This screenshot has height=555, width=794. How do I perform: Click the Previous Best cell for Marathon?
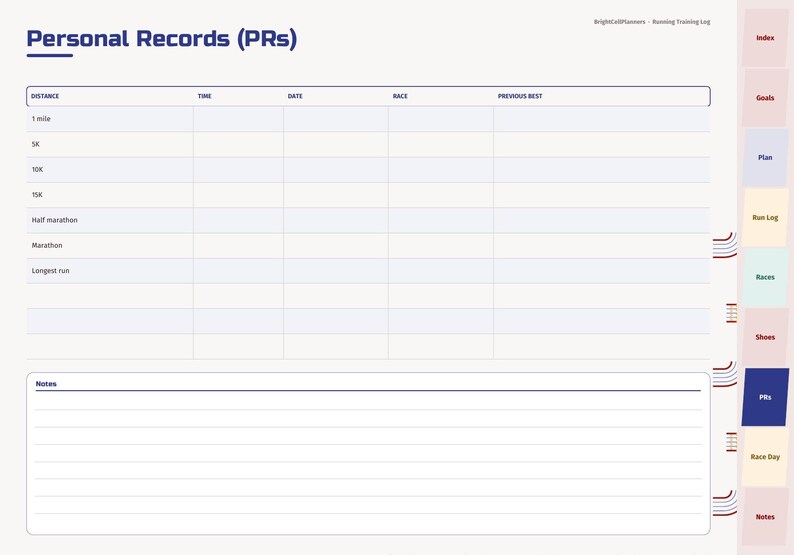[x=602, y=246]
